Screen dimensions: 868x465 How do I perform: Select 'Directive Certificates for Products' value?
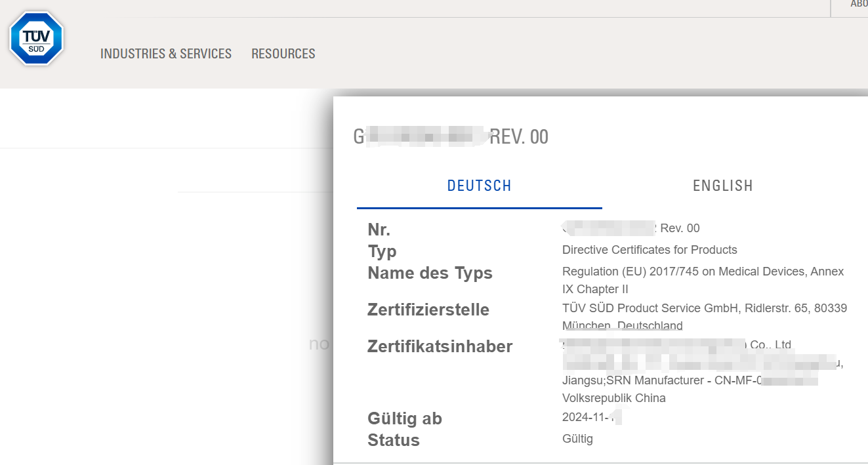coord(650,250)
